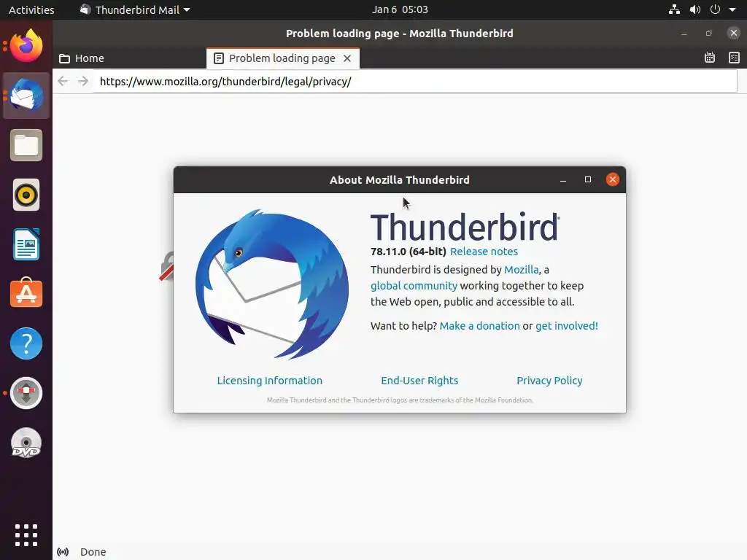
Task: Click the Thunderbird icon in the dock
Action: (26, 96)
